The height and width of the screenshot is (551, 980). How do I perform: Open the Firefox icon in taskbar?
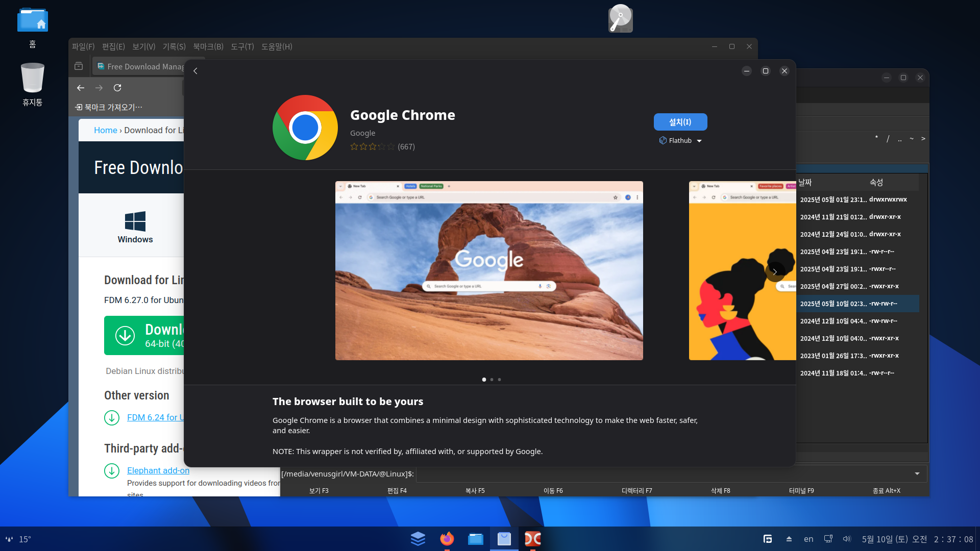447,539
